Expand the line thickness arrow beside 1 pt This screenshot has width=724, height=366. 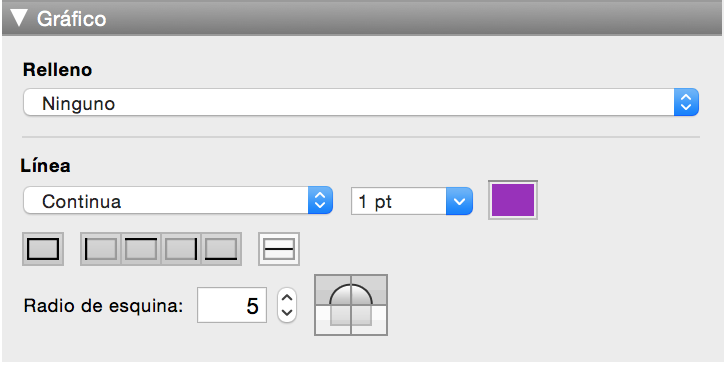pyautogui.click(x=459, y=201)
